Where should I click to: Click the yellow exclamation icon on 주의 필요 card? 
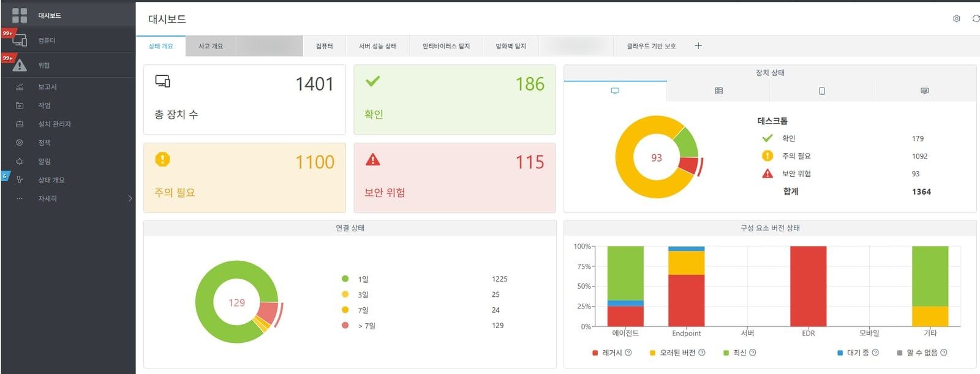click(162, 159)
